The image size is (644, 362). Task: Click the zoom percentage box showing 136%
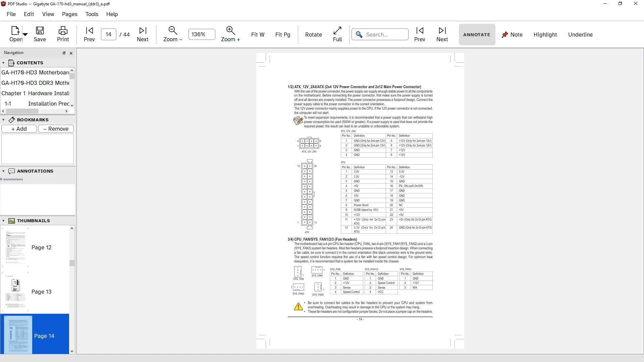point(202,34)
